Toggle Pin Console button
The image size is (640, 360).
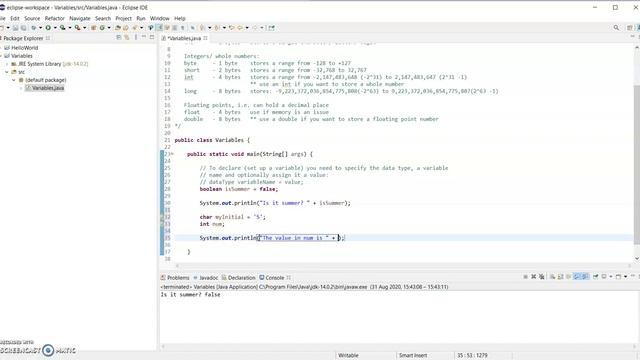[x=596, y=277]
